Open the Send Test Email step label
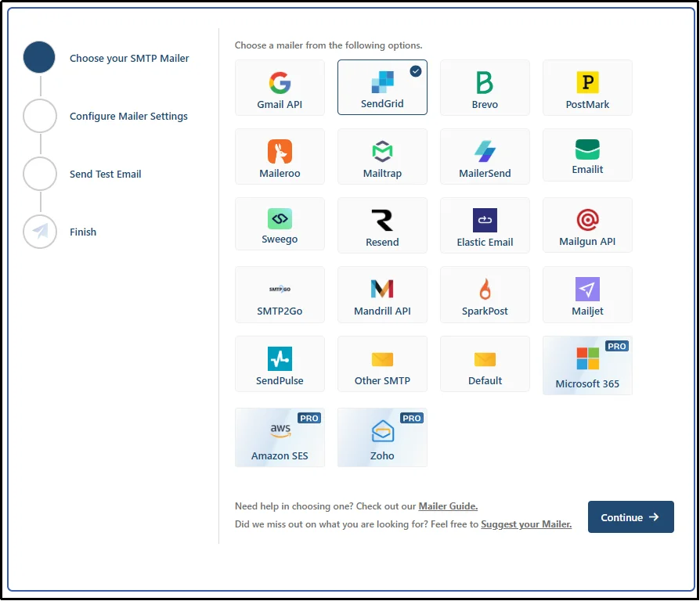Image resolution: width=700 pixels, height=601 pixels. coord(106,174)
